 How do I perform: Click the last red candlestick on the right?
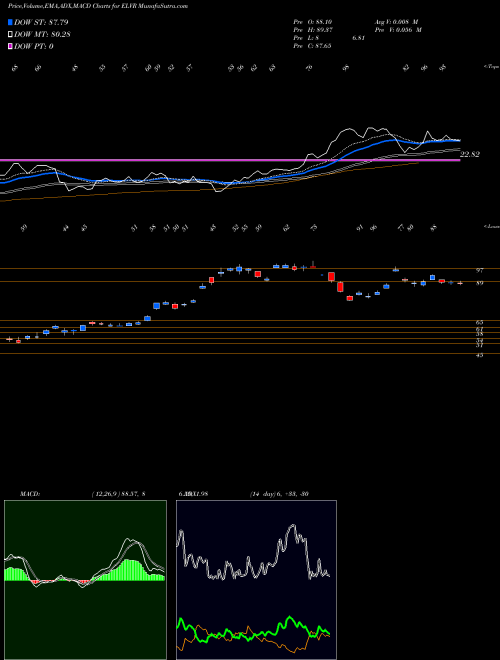[x=460, y=283]
